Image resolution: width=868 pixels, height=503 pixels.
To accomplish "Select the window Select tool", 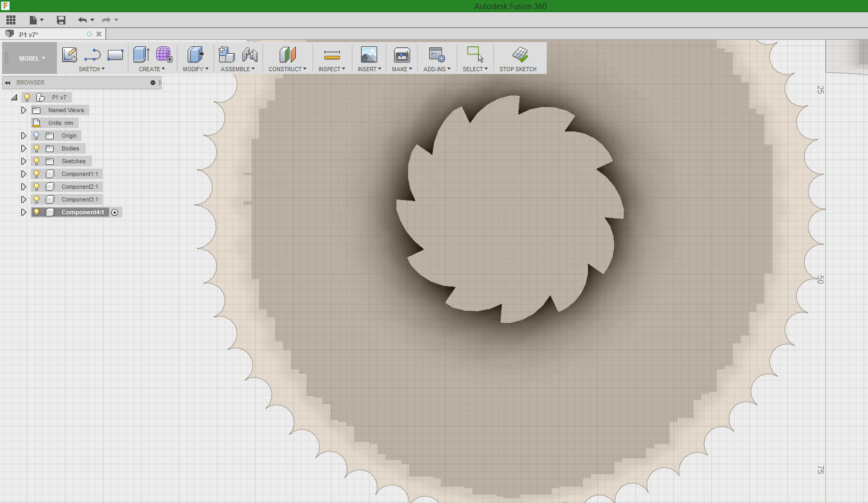I will click(x=475, y=55).
